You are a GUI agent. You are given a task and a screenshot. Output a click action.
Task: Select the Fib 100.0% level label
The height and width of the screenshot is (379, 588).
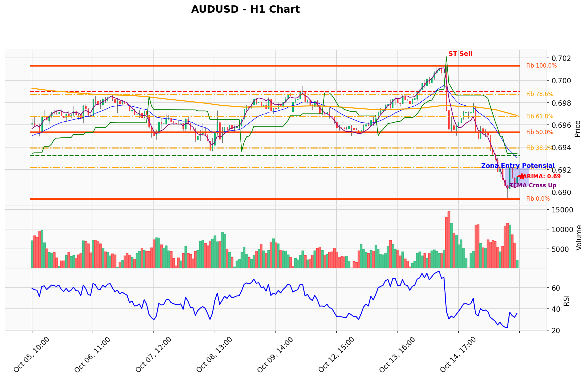tap(542, 66)
